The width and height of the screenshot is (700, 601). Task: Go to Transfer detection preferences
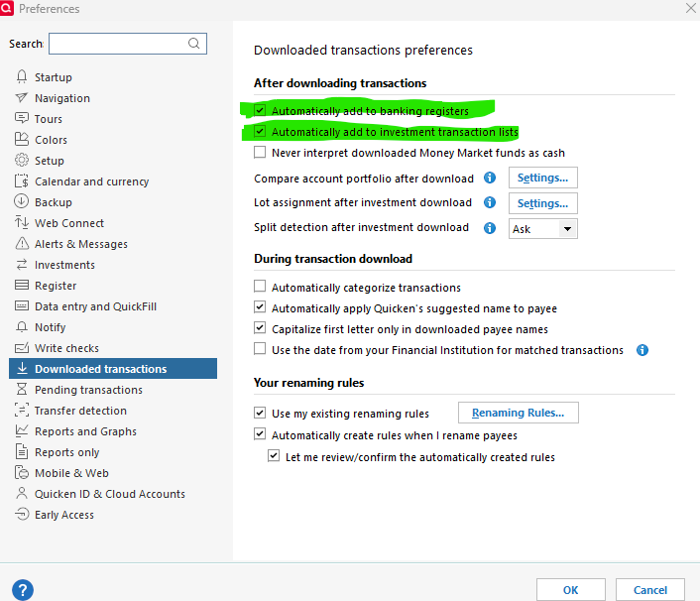80,411
